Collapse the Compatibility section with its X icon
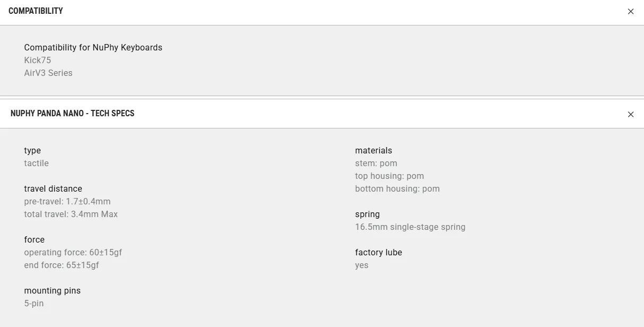The height and width of the screenshot is (327, 644). click(x=630, y=12)
